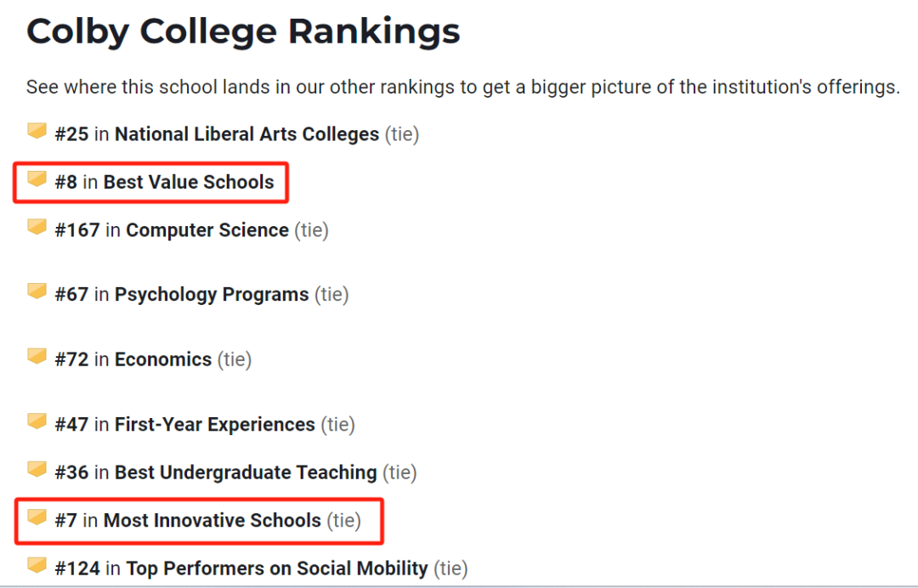The width and height of the screenshot is (918, 588).
Task: Open the First-Year Experiences ranking link
Action: click(214, 424)
